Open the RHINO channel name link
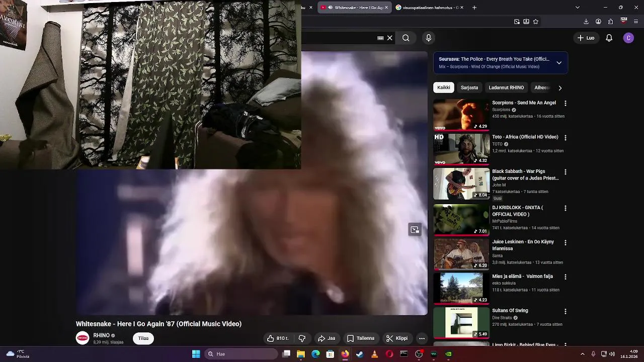This screenshot has width=644, height=362. coord(101,335)
